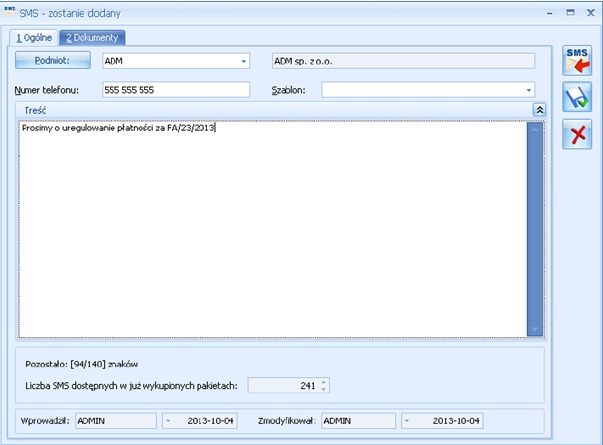Click the Zmodyfikował ADMIN field
603x445 pixels.
[358, 421]
